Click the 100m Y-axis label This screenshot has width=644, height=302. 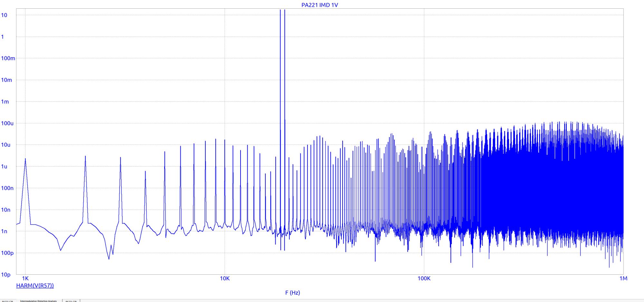click(x=8, y=58)
